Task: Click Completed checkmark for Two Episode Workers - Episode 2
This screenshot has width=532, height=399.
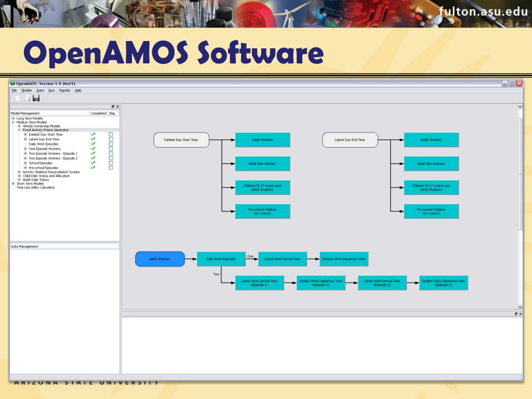Action: click(x=93, y=158)
